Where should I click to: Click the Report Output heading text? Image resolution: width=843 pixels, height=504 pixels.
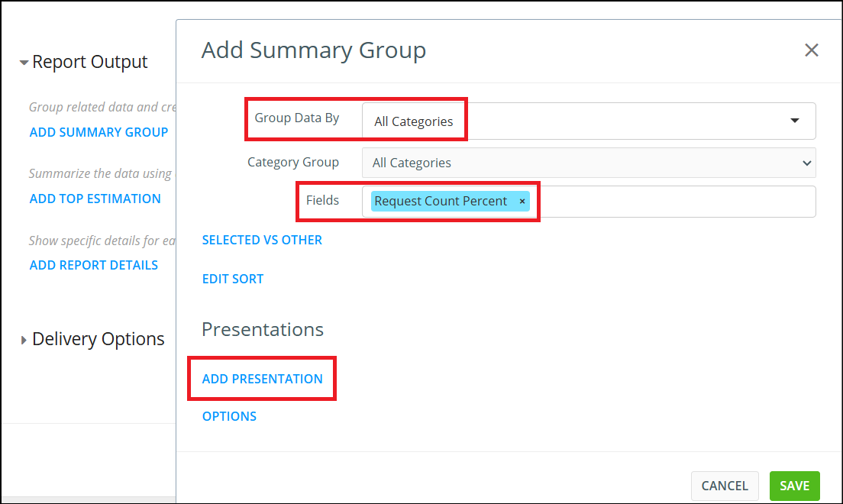(90, 62)
